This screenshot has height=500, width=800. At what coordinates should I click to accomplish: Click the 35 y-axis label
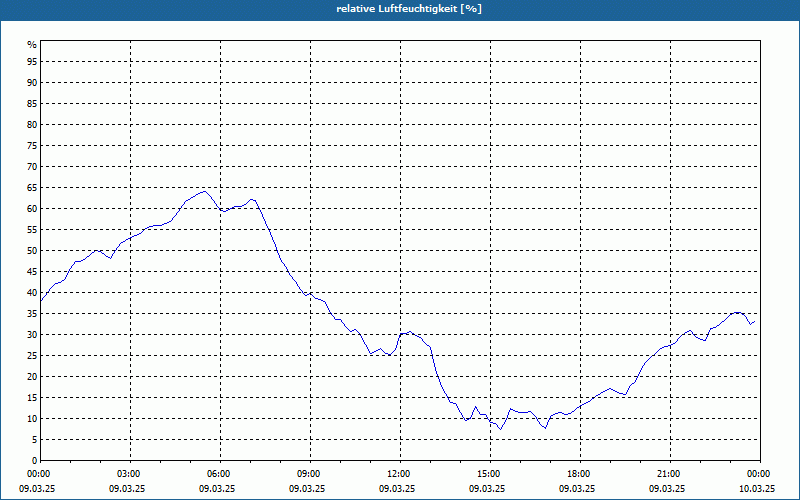pos(32,314)
